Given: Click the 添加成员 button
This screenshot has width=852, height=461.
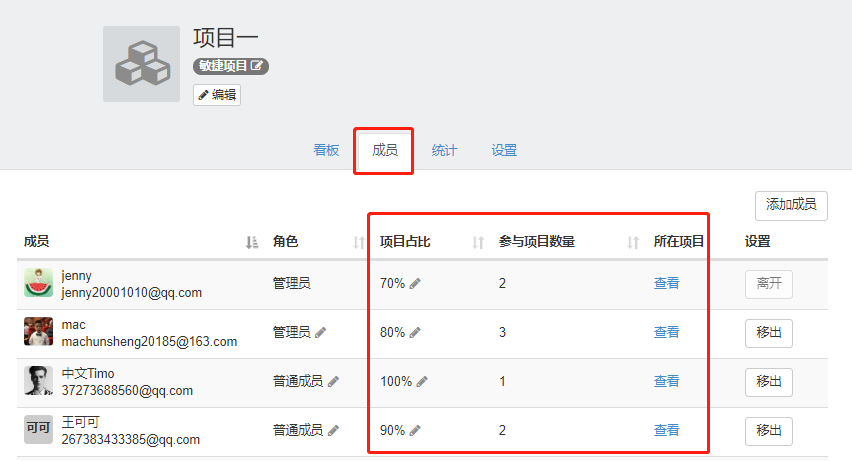Looking at the screenshot, I should [x=790, y=205].
